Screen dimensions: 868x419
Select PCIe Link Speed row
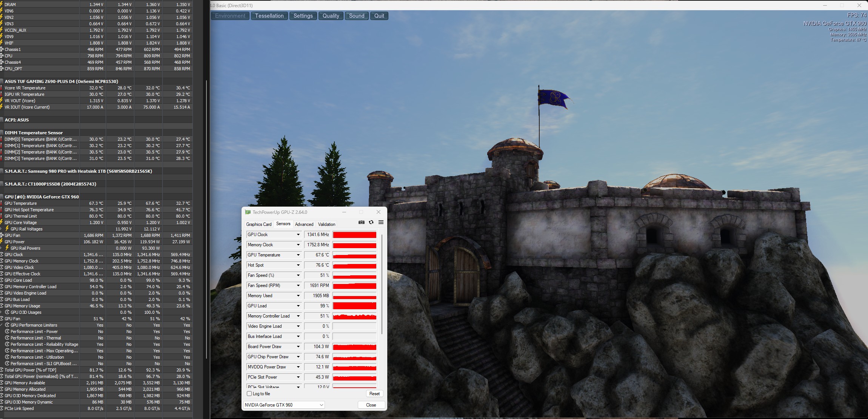point(97,408)
